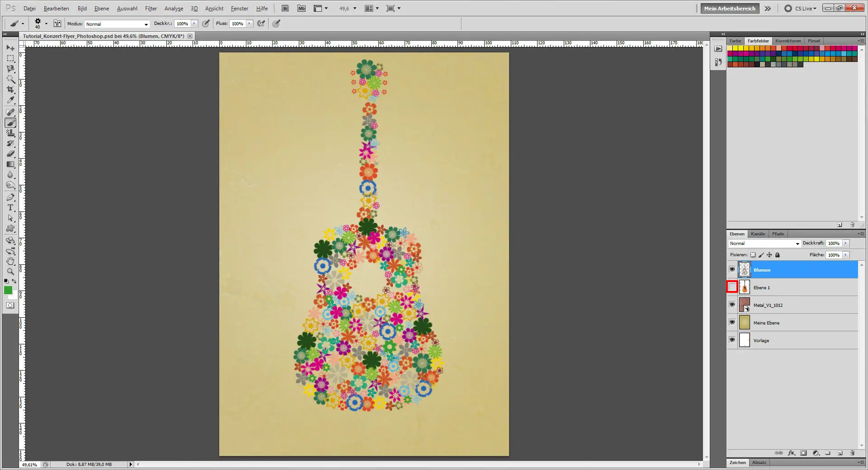The image size is (868, 470).
Task: Select the Type tool
Action: pos(10,208)
